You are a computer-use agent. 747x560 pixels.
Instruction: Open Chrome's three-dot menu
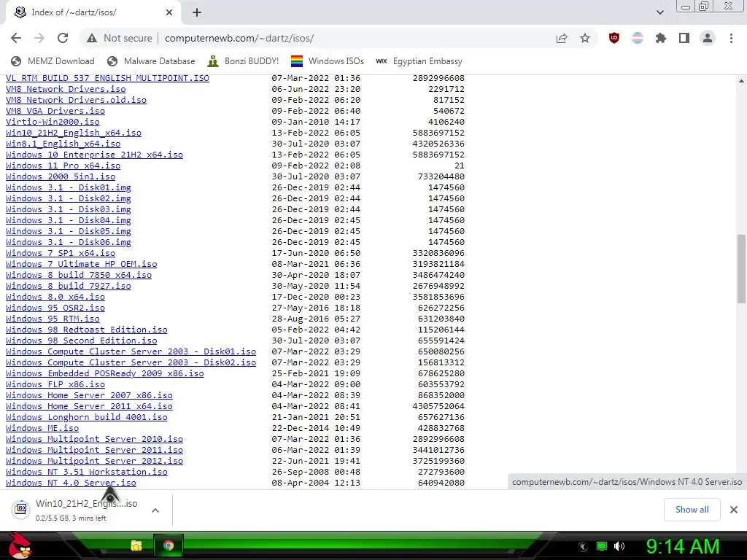731,38
